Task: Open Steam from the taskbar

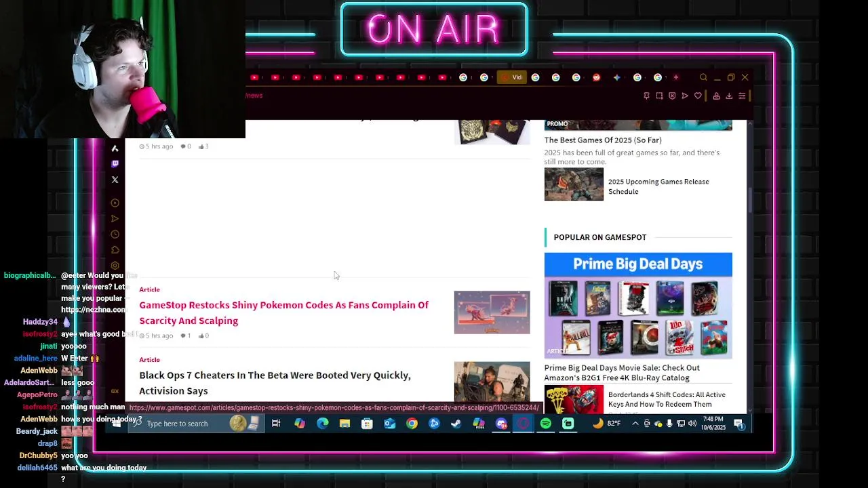Action: tap(456, 424)
